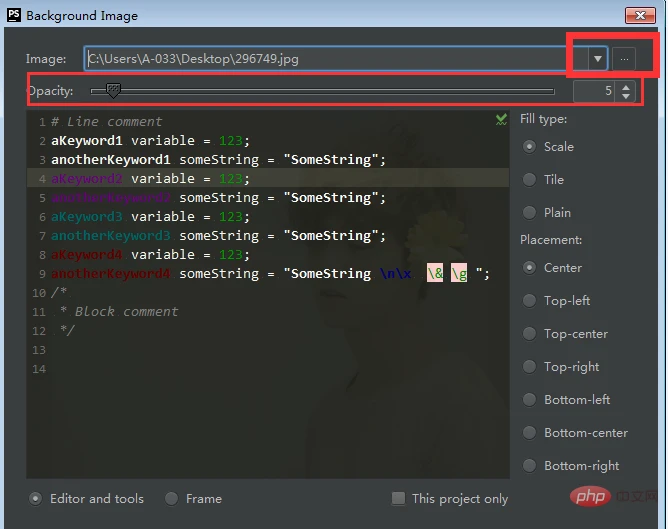Enable the This project only checkbox
Image resolution: width=669 pixels, height=529 pixels.
(399, 498)
